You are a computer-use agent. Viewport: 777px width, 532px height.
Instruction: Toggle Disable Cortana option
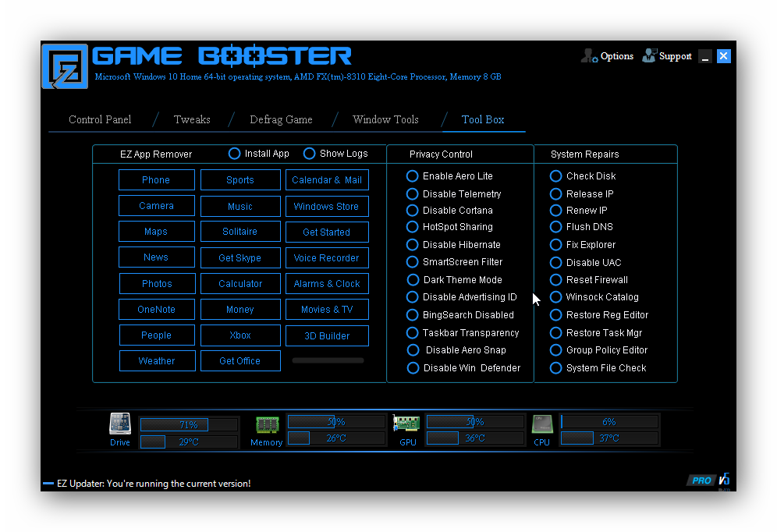tap(412, 211)
